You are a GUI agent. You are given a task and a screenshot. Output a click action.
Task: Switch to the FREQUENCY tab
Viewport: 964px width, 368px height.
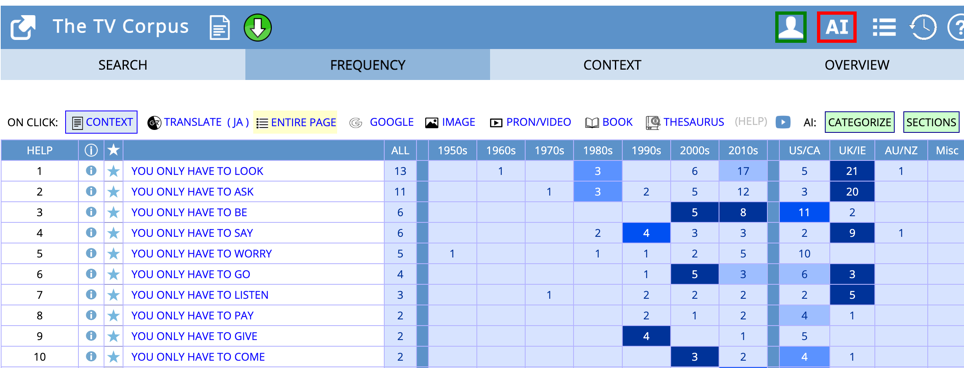pos(368,65)
